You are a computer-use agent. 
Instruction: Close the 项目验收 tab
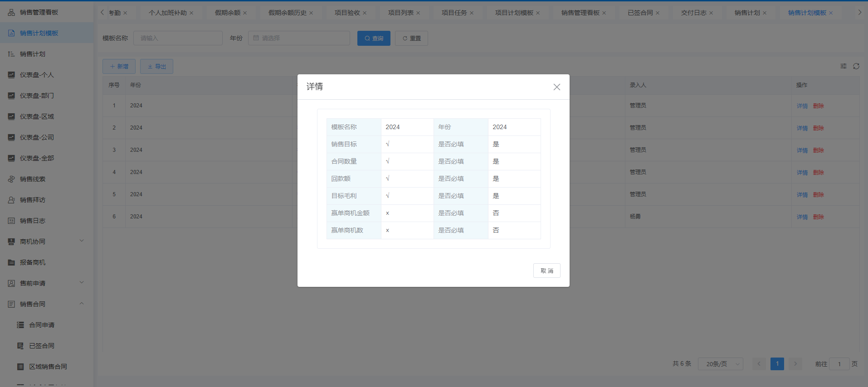[365, 13]
